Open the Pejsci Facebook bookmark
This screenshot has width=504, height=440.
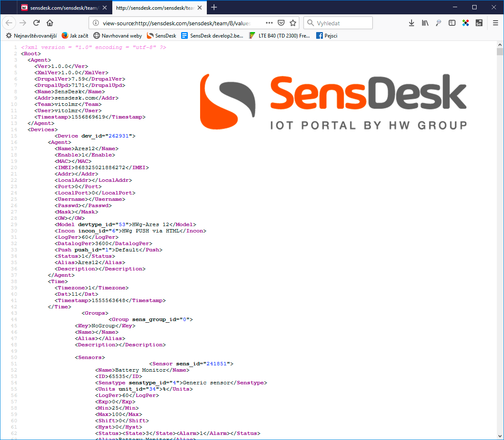point(327,36)
